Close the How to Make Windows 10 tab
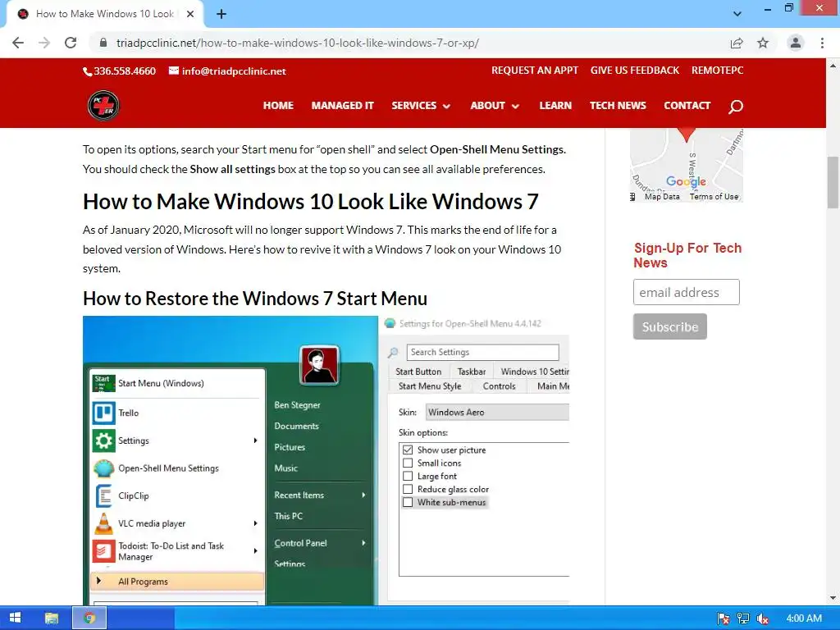Viewport: 840px width, 630px height. (190, 14)
